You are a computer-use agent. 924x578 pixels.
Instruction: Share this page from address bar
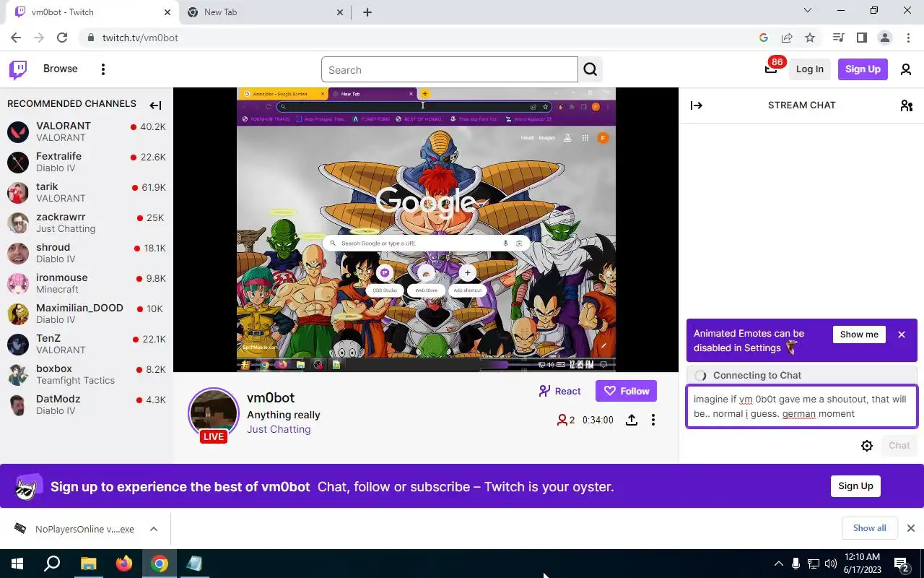tap(787, 38)
